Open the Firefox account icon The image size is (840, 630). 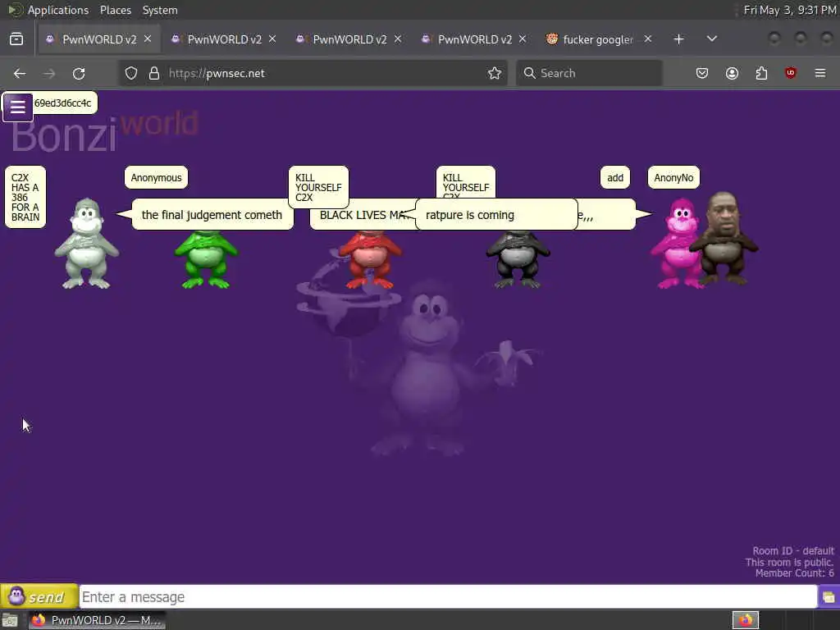coord(732,73)
